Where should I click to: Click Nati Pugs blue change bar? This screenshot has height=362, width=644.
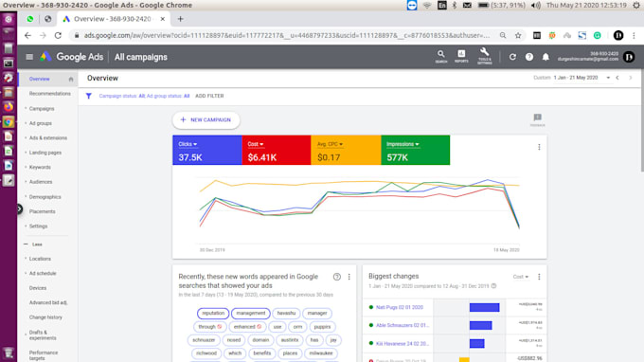pyautogui.click(x=484, y=307)
